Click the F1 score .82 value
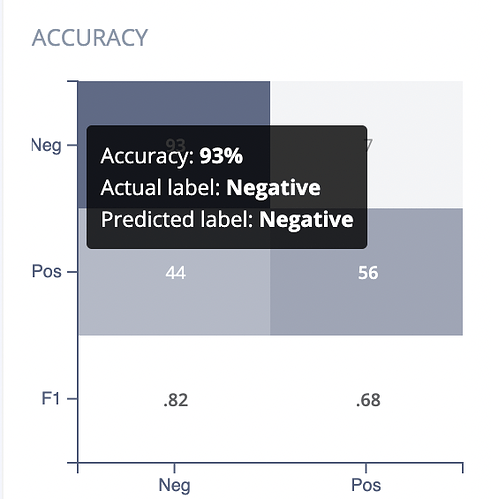 [x=176, y=400]
